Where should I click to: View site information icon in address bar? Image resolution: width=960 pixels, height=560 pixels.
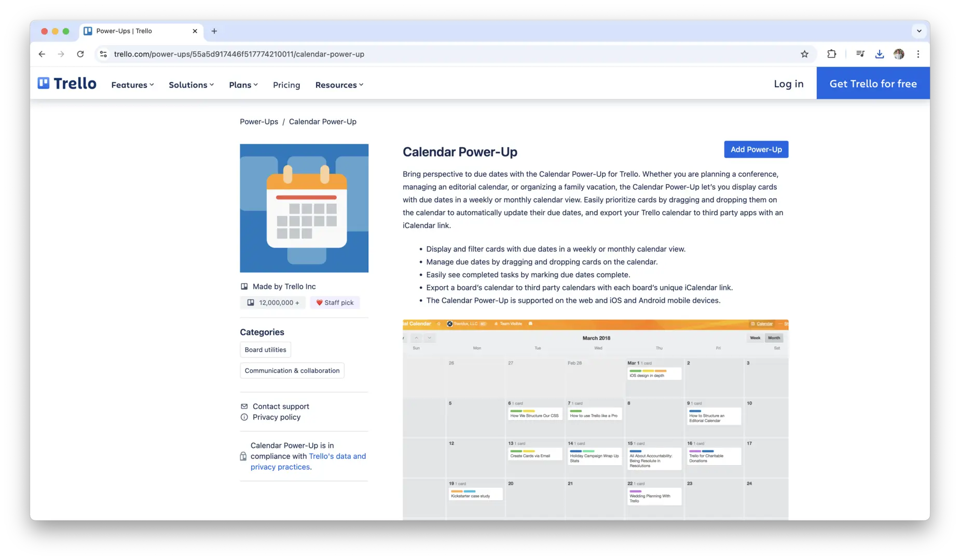pyautogui.click(x=104, y=54)
